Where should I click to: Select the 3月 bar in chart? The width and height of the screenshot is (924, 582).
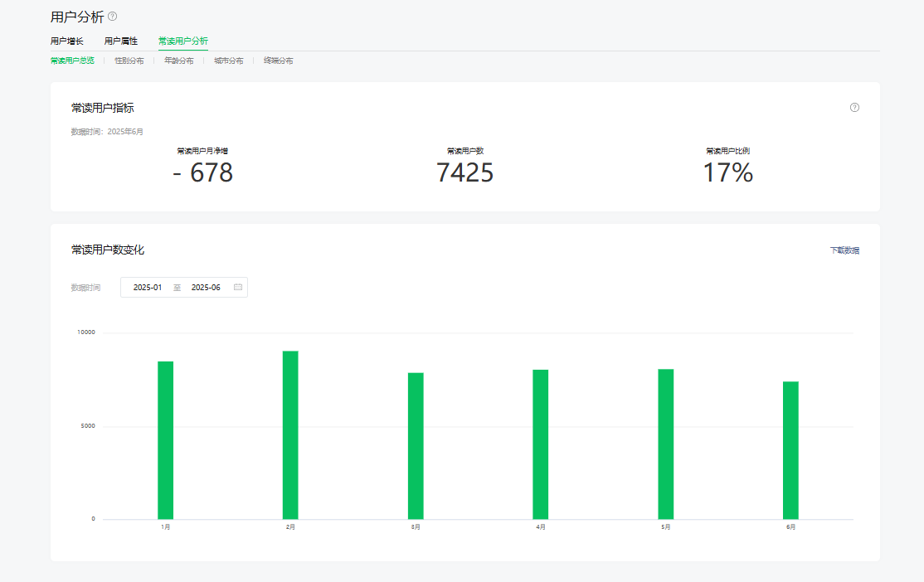(x=416, y=446)
